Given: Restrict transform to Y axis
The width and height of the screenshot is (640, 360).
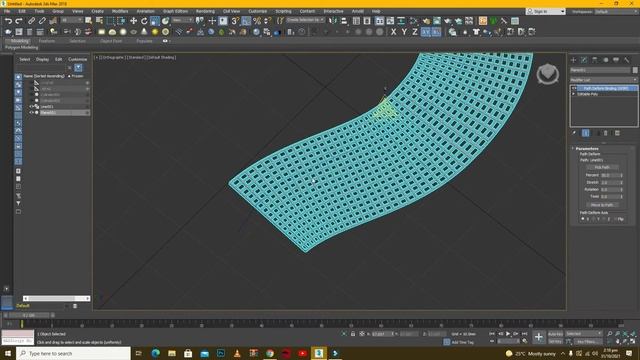Looking at the screenshot, I should coord(404,32).
